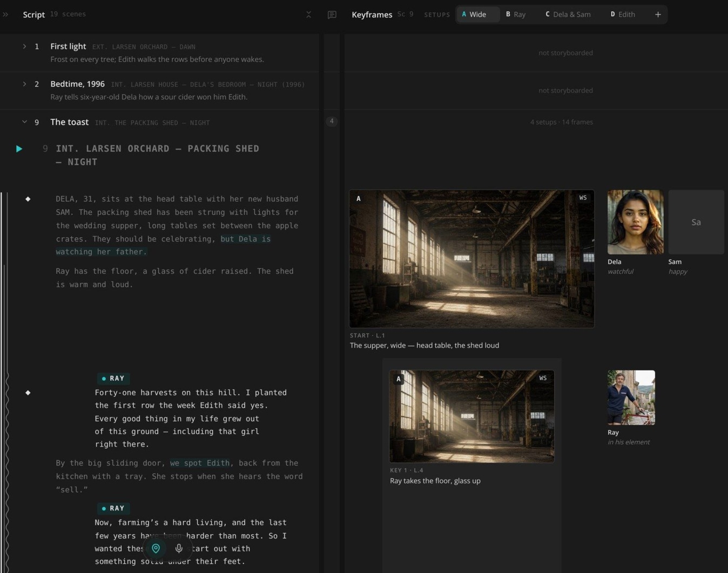Select Dela character portrait
Screen dimensions: 728x573
(635, 222)
